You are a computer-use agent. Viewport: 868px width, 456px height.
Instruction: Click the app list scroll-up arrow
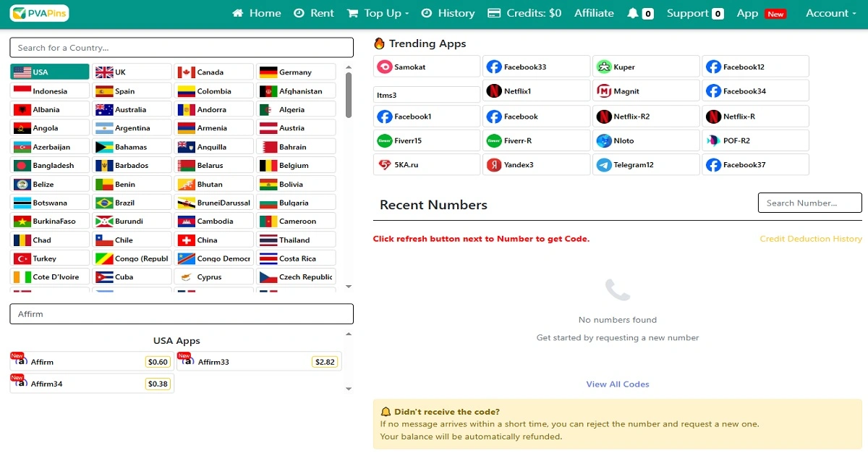tap(349, 334)
